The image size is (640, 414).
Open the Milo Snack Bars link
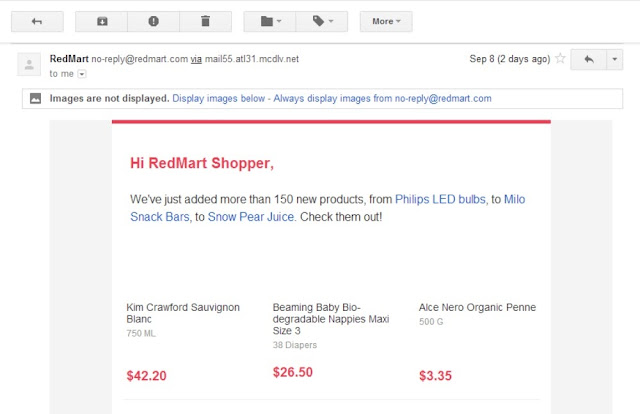pyautogui.click(x=514, y=199)
